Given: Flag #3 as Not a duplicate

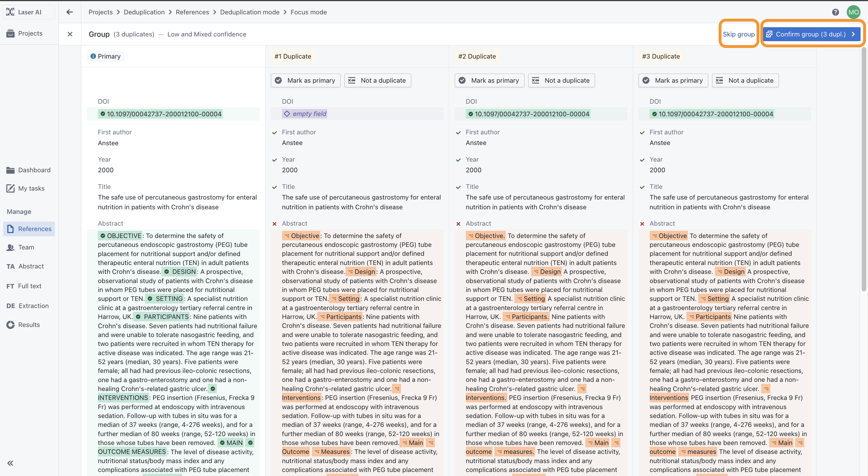Looking at the screenshot, I should pyautogui.click(x=745, y=80).
